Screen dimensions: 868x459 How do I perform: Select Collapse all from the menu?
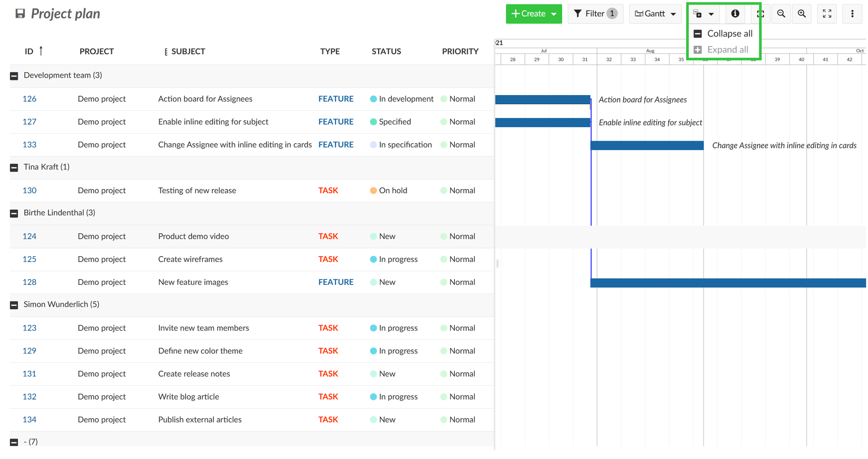(729, 33)
